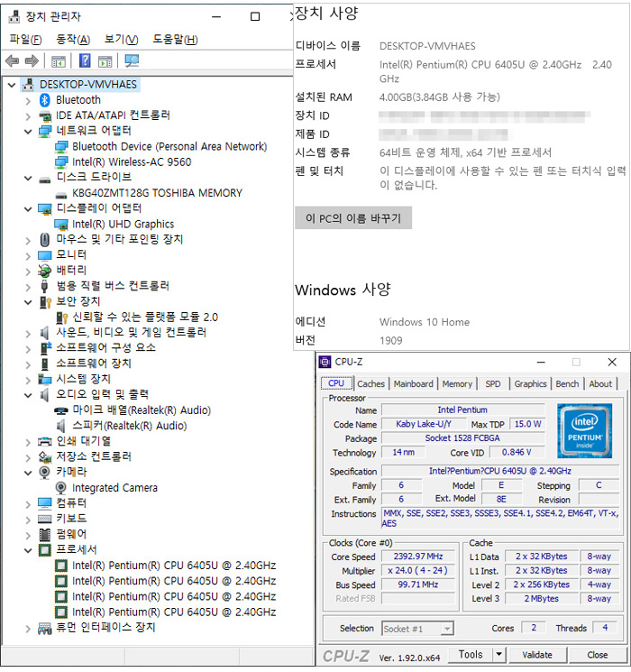Click the 모니터 category icon

(x=44, y=256)
